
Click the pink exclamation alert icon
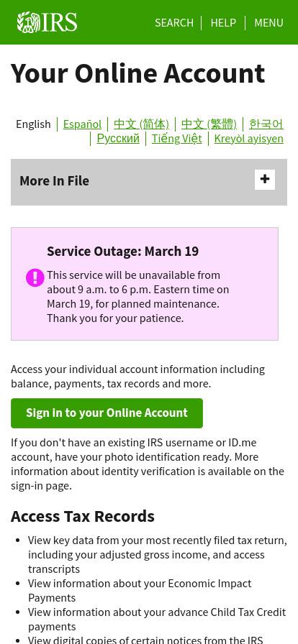click(x=35, y=277)
